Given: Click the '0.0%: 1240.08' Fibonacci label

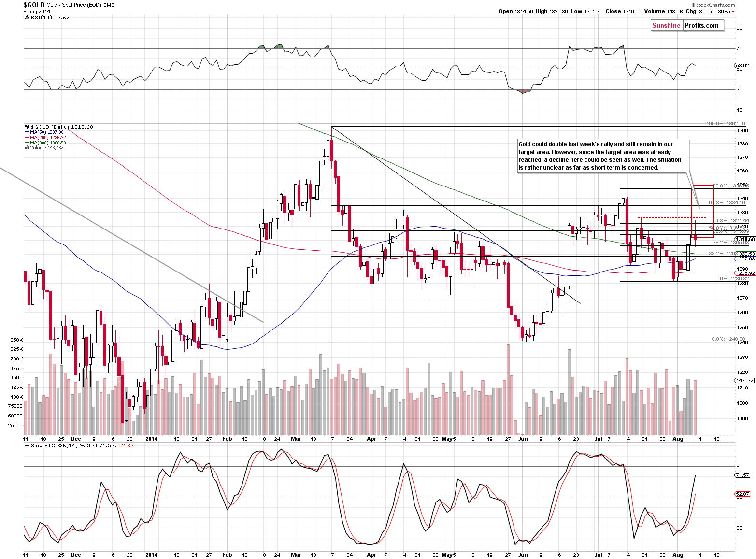Looking at the screenshot, I should coord(728,339).
